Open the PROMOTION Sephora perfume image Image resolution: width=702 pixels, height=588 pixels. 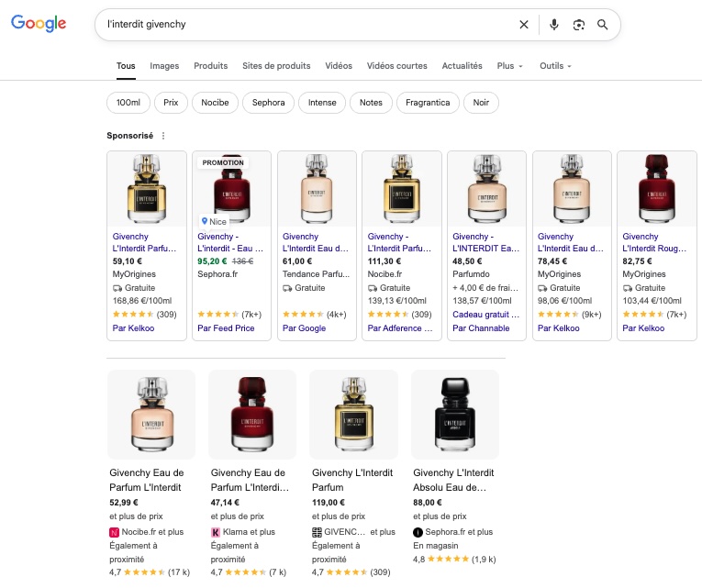231,189
